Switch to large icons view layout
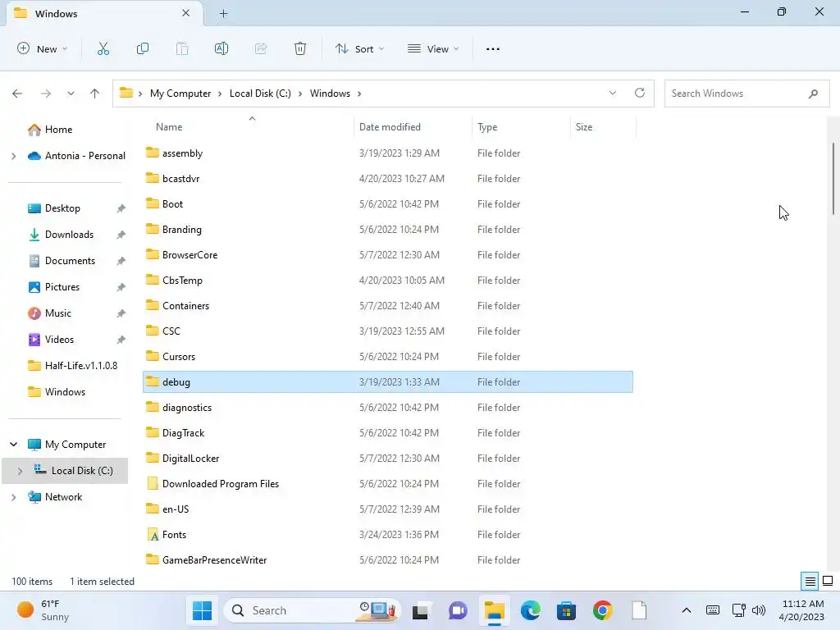 click(x=828, y=581)
